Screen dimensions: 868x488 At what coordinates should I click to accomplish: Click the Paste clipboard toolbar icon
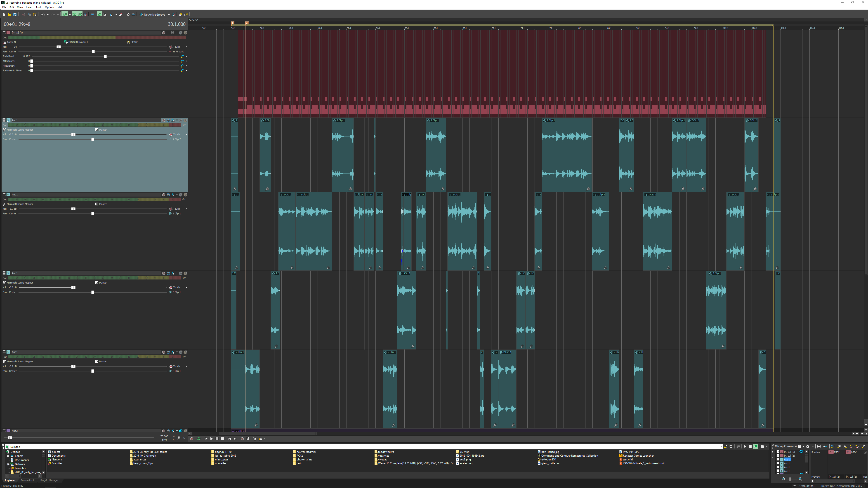pos(35,14)
